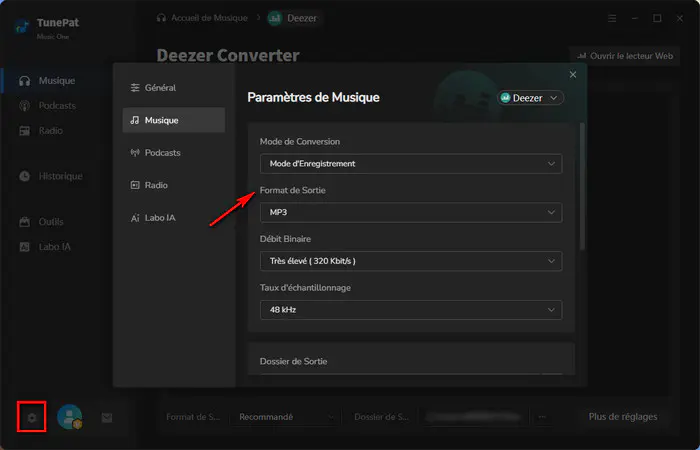Switch to Général settings tab
The image size is (700, 450).
(174, 88)
